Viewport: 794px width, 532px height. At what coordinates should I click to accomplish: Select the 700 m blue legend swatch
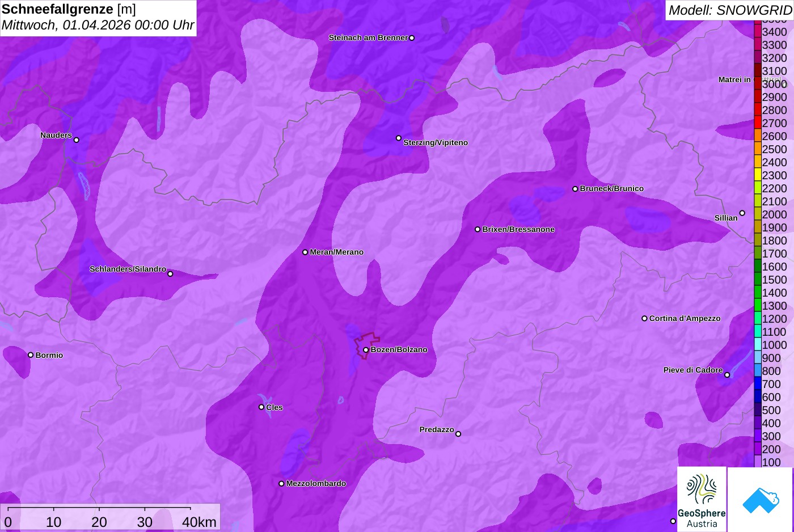click(758, 383)
